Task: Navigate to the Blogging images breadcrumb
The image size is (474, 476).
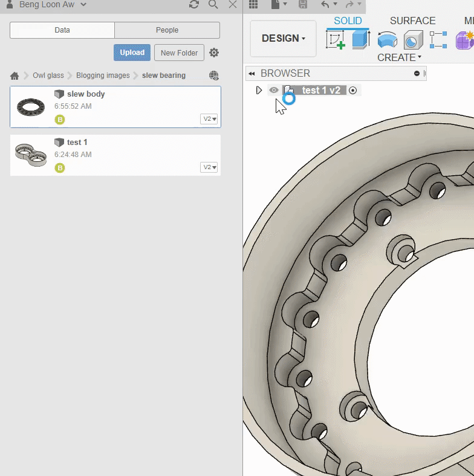Action: pyautogui.click(x=103, y=76)
